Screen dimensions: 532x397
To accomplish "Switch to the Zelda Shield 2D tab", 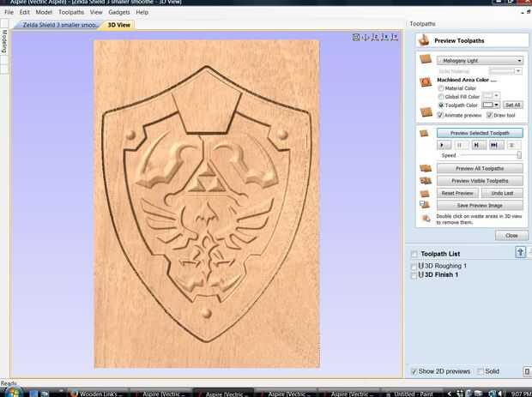I will pos(60,25).
